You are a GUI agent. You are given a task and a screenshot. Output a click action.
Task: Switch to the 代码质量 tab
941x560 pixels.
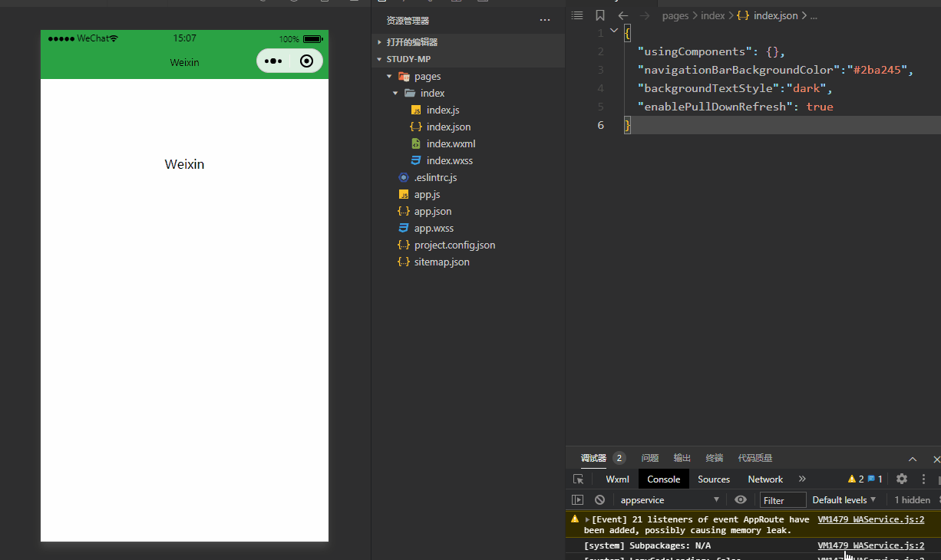tap(755, 458)
